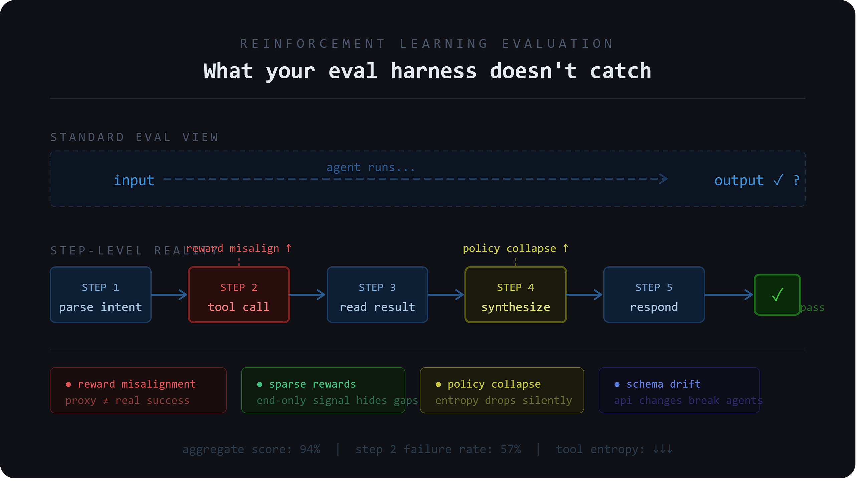
Task: Click the arrow between step 1 and step 2
Action: tap(170, 294)
